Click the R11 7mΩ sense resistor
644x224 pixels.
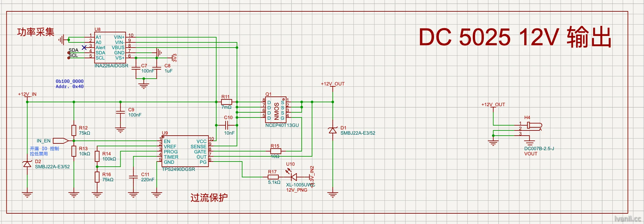(x=227, y=102)
